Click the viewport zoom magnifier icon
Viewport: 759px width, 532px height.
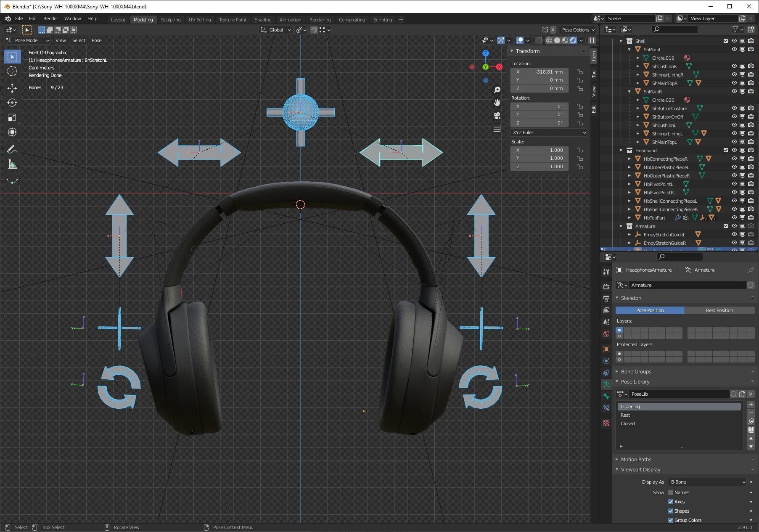(x=497, y=90)
